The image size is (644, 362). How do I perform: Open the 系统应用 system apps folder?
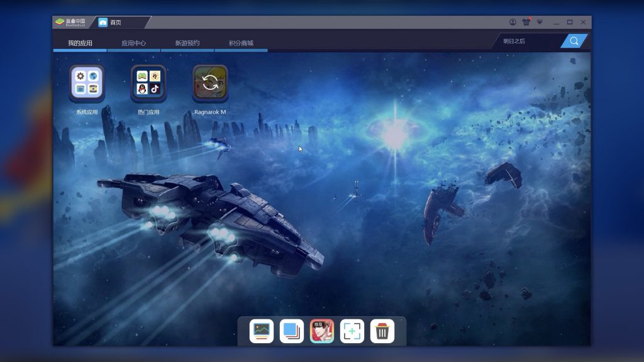pos(87,83)
